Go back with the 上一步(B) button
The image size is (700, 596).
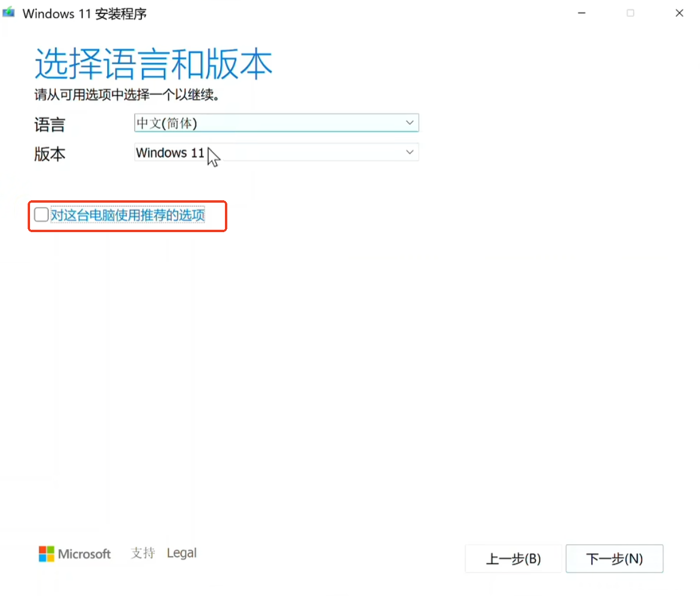[x=513, y=559]
